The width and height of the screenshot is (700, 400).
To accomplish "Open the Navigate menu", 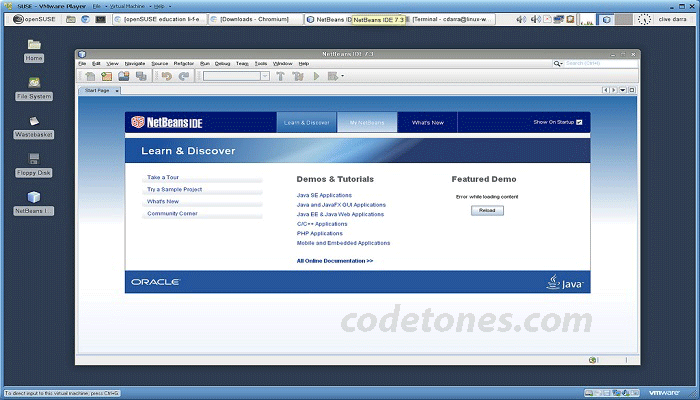I will (135, 64).
